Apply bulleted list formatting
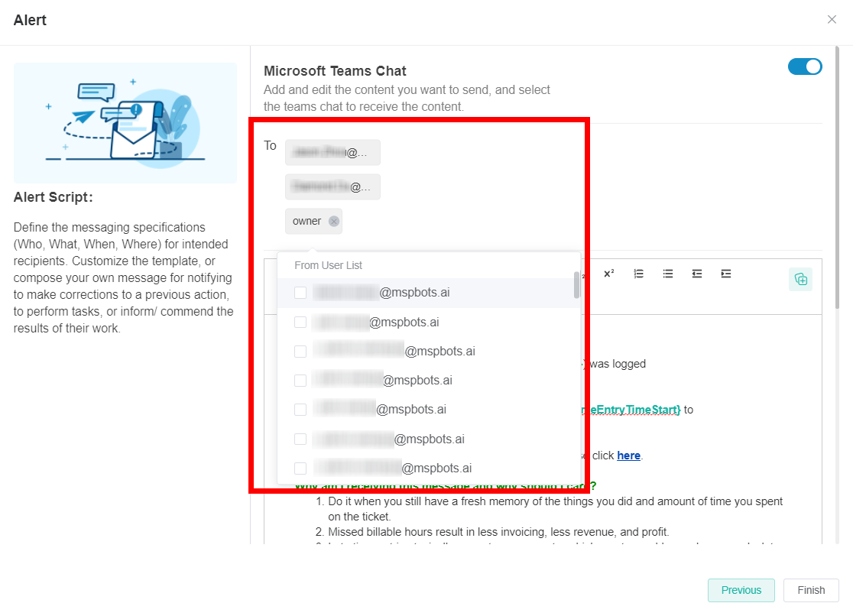The width and height of the screenshot is (853, 616). [668, 274]
